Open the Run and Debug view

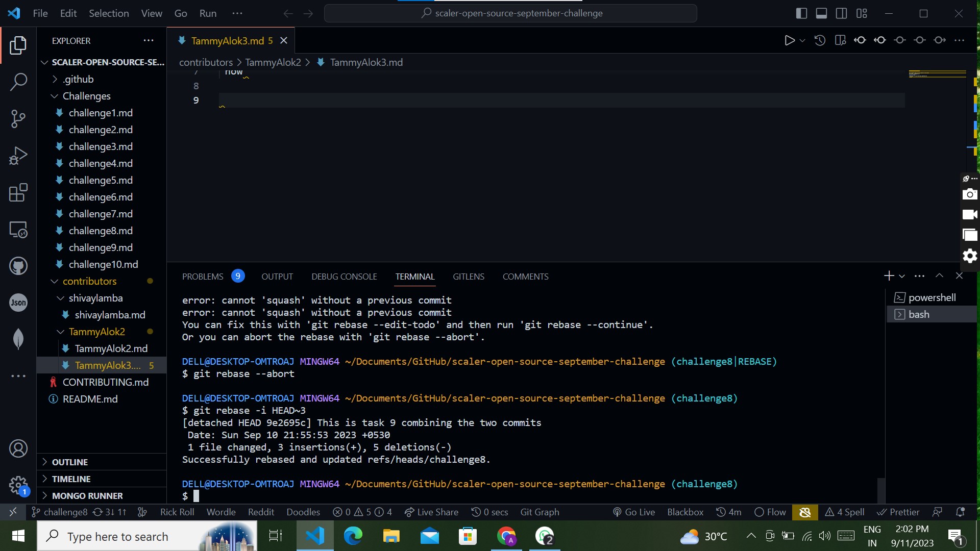click(18, 155)
